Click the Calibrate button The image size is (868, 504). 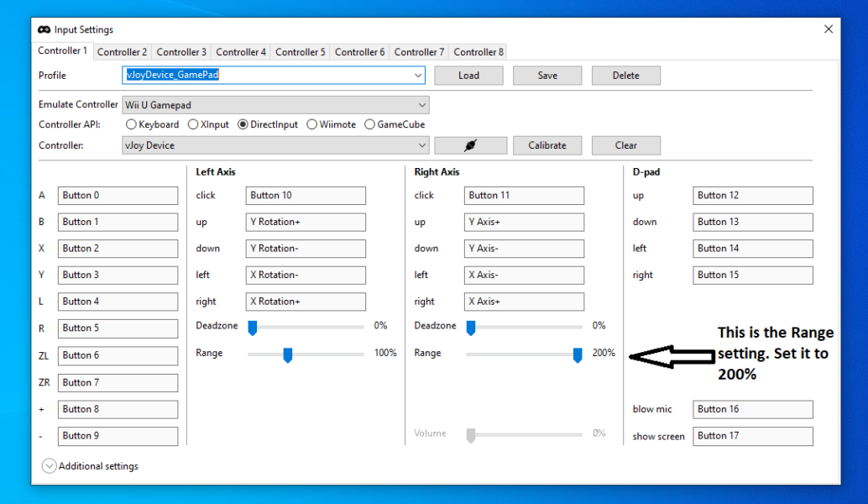point(547,145)
